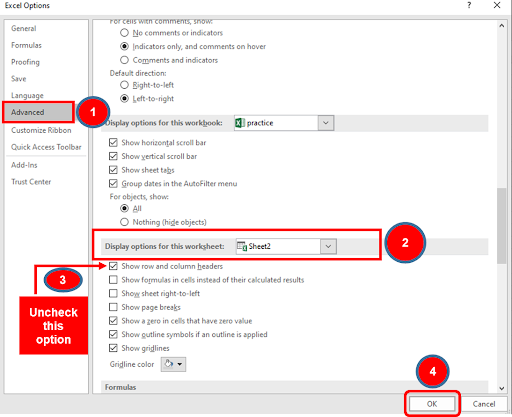Click the scroll up arrow

(501, 26)
